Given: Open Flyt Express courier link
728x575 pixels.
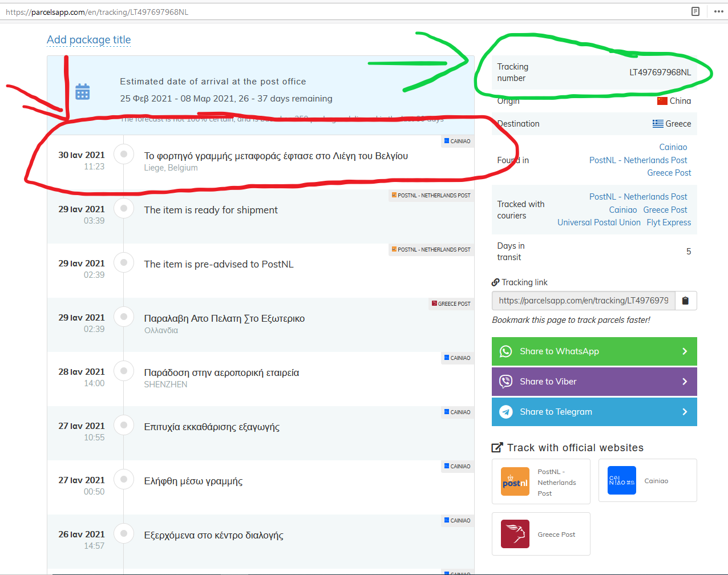Looking at the screenshot, I should pos(669,222).
